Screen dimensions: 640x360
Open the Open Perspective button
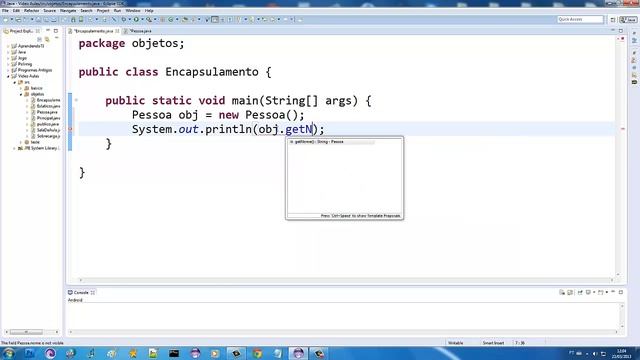click(x=613, y=20)
